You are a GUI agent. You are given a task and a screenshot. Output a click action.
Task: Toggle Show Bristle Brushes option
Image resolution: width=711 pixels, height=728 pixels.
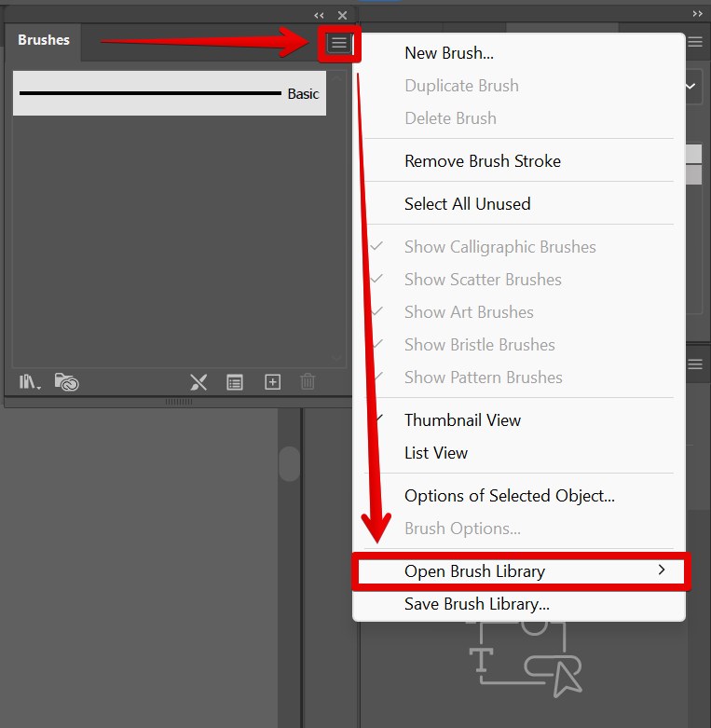click(x=518, y=345)
